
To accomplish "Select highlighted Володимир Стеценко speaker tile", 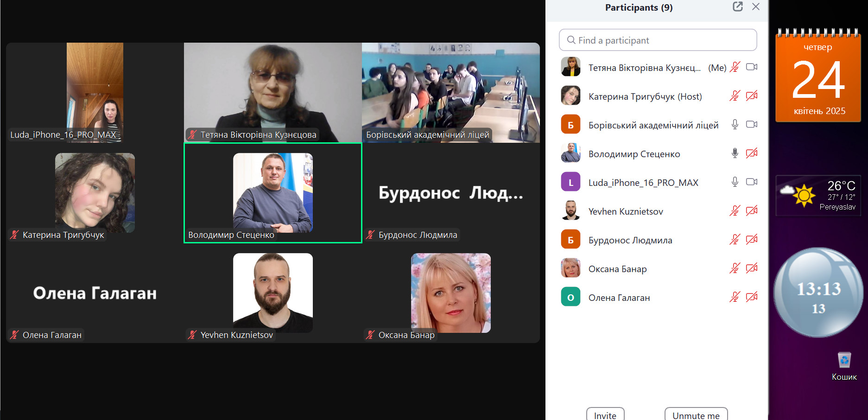I will [273, 193].
